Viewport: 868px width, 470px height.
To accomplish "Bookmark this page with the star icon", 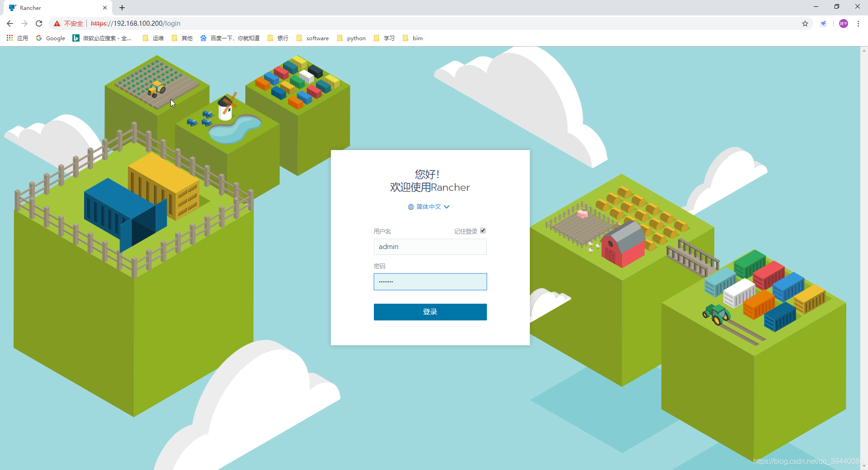I will (805, 23).
